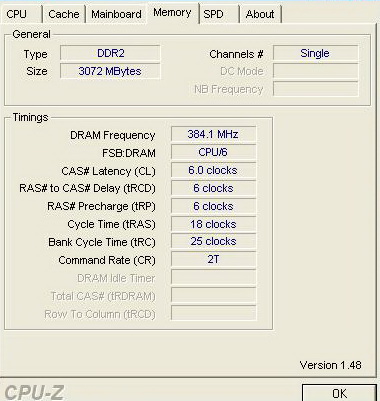380x401 pixels.
Task: Click the CPU/6 FSB:DRAM value
Action: 213,152
